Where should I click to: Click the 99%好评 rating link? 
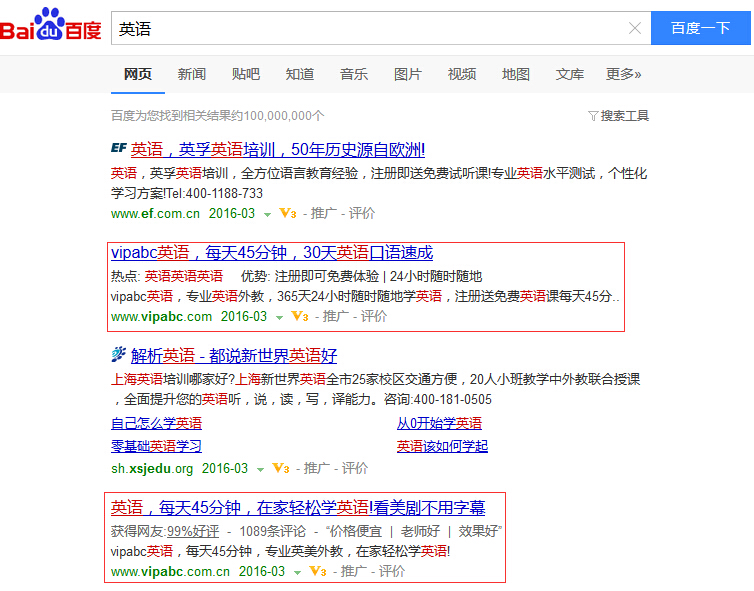pos(193,530)
